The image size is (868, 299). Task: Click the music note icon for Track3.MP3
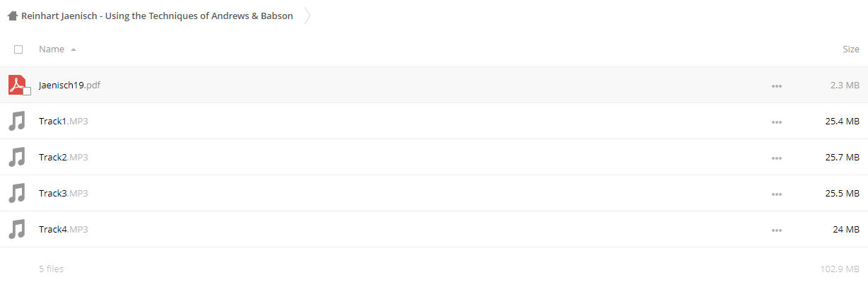point(16,193)
